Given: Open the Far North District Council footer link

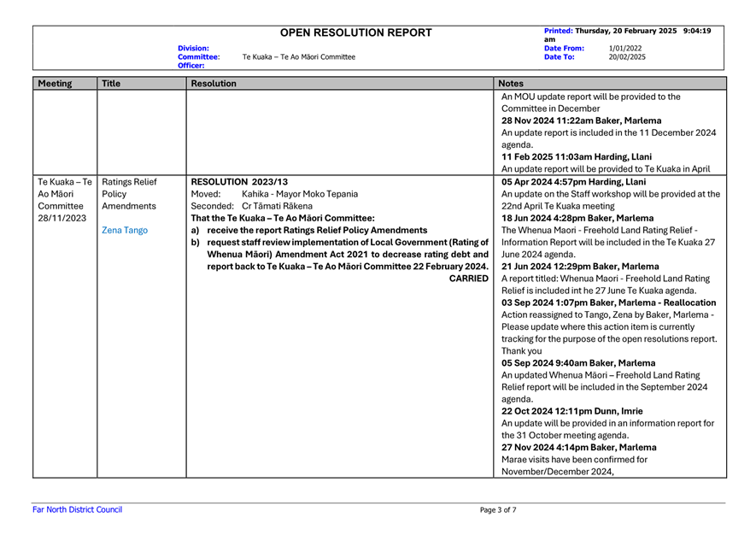Looking at the screenshot, I should tap(77, 510).
